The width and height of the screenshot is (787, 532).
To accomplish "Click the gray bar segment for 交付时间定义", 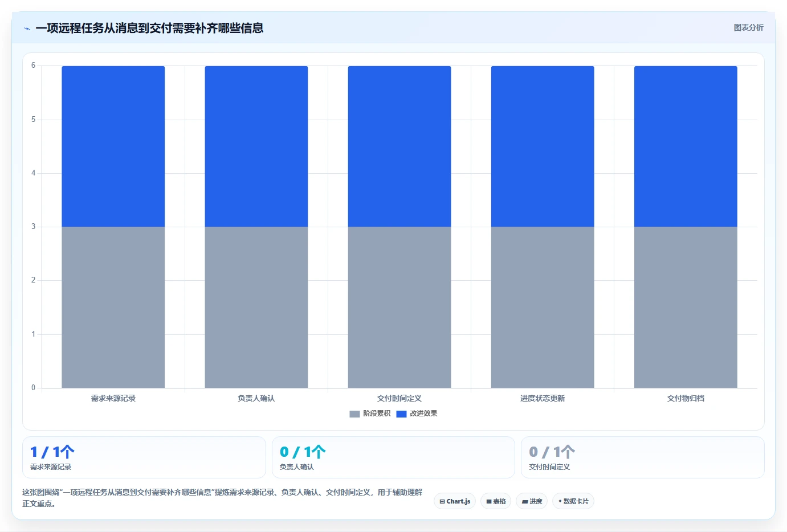I will pos(399,308).
